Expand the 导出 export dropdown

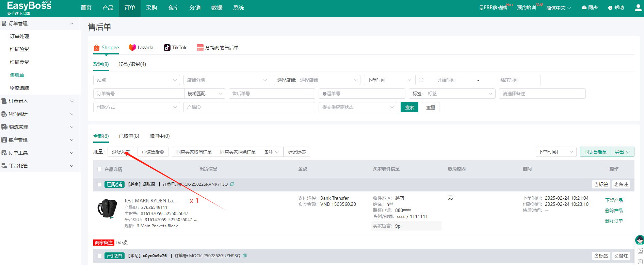[623, 152]
